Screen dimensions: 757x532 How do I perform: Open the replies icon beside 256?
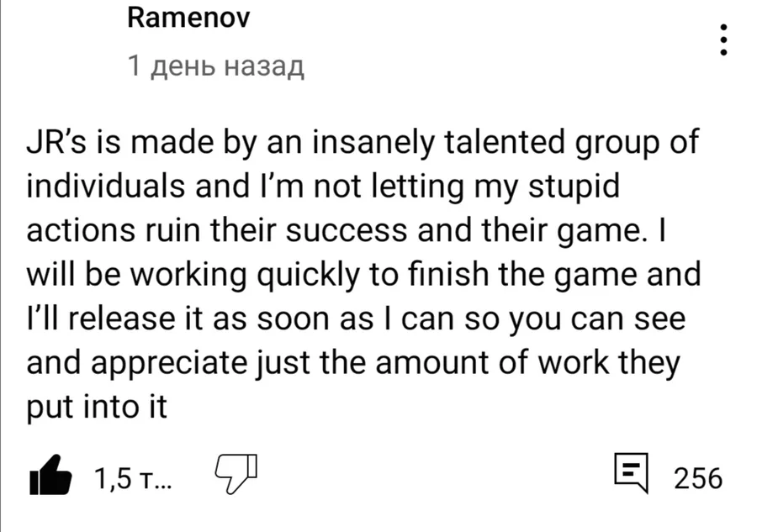[x=632, y=475]
